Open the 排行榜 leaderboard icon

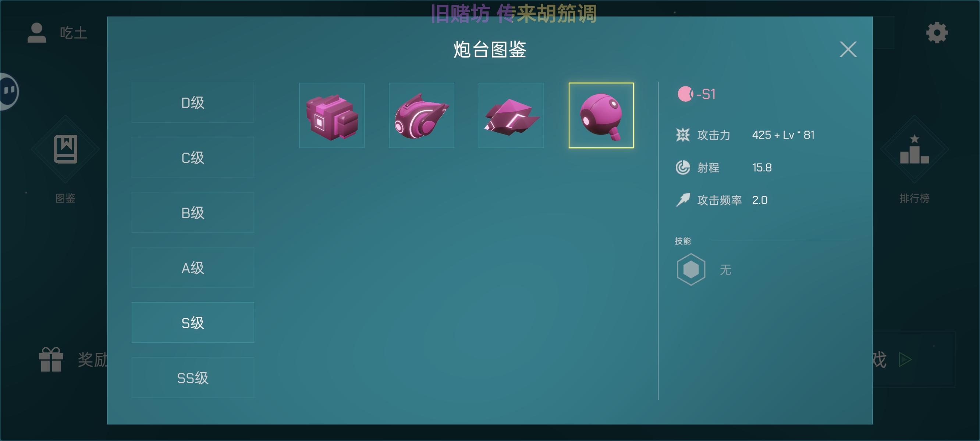[914, 150]
